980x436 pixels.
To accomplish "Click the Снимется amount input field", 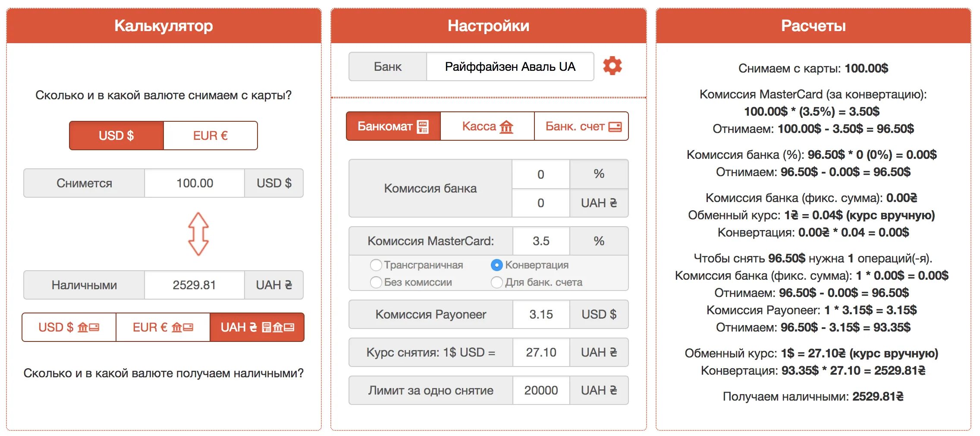I will tap(195, 183).
